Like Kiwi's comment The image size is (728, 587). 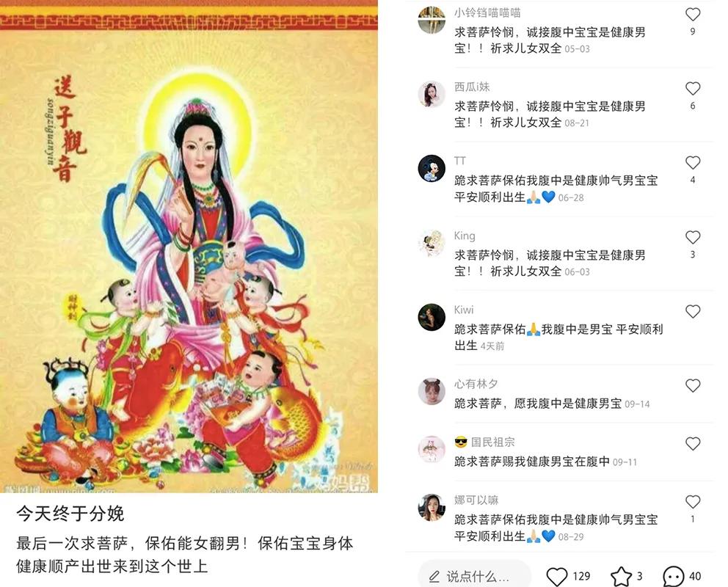pyautogui.click(x=692, y=311)
